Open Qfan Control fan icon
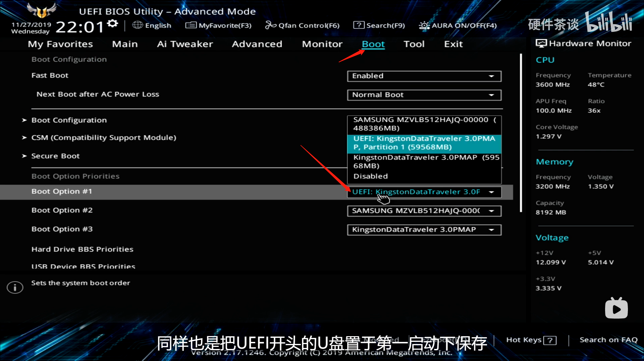The image size is (644, 361). [x=270, y=25]
